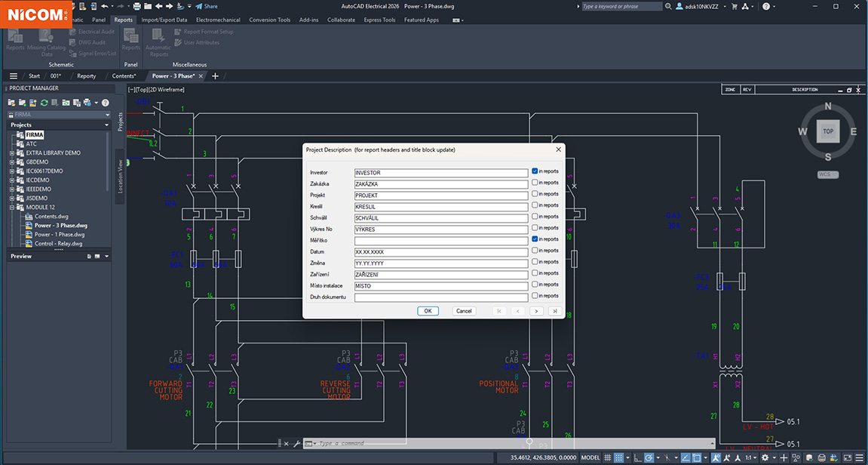The width and height of the screenshot is (868, 465).
Task: Open the Electromechanical ribbon tab
Action: click(219, 20)
